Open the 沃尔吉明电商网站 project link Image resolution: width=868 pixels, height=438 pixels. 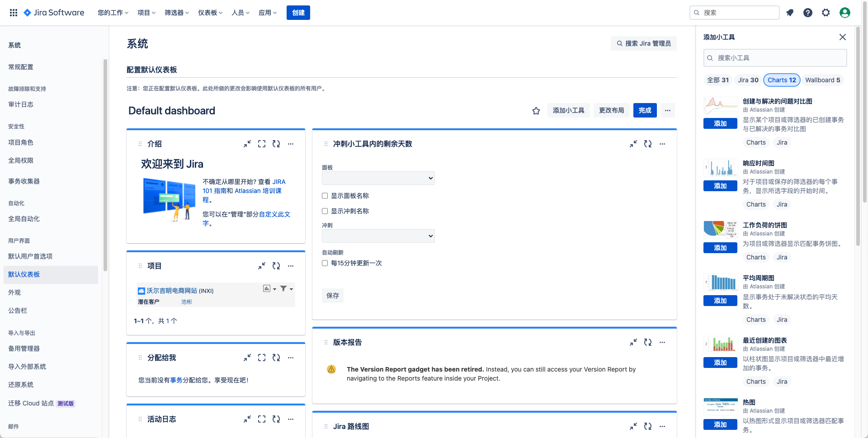172,291
